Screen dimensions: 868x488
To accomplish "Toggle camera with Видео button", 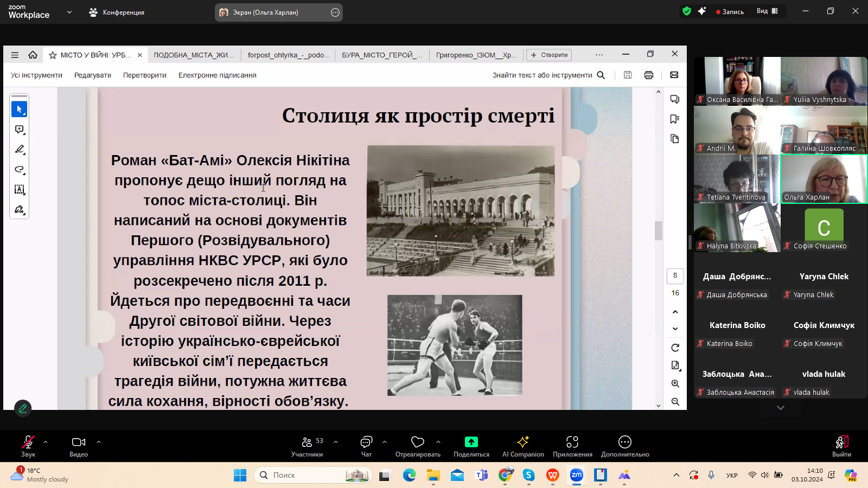I will click(79, 446).
